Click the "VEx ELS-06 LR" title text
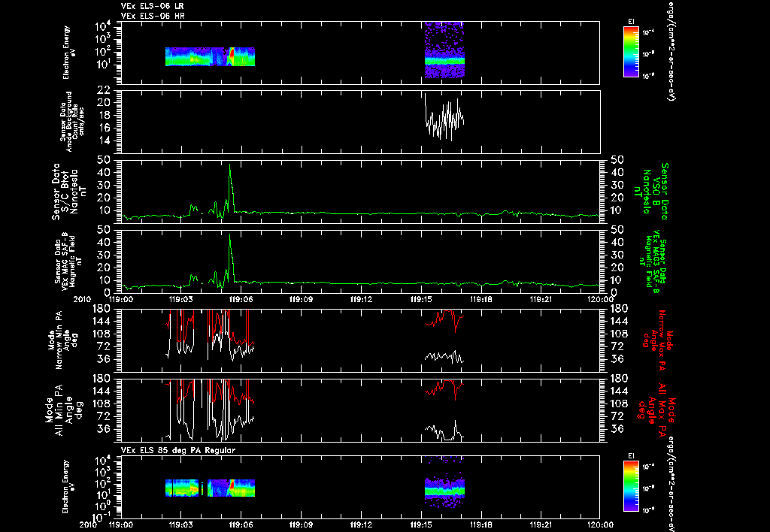 pyautogui.click(x=153, y=6)
